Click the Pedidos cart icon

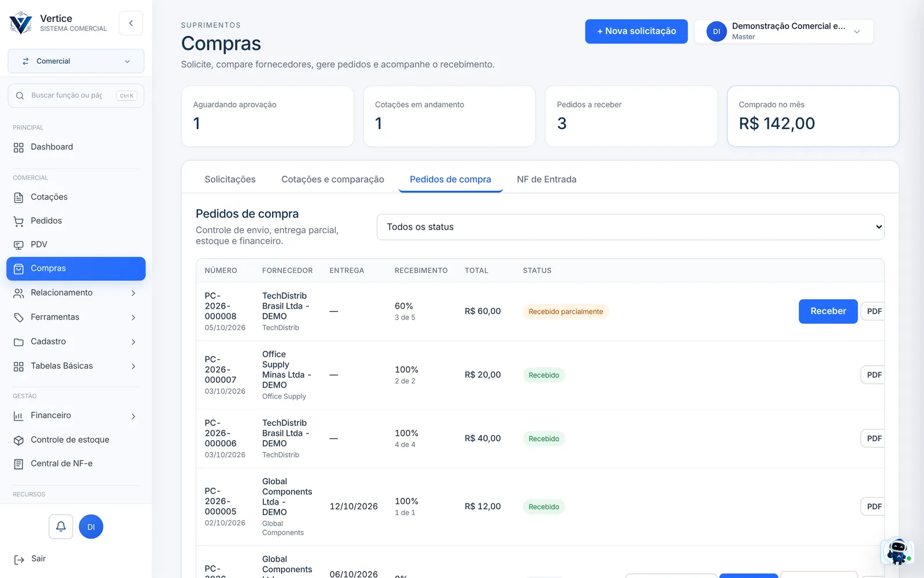18,221
